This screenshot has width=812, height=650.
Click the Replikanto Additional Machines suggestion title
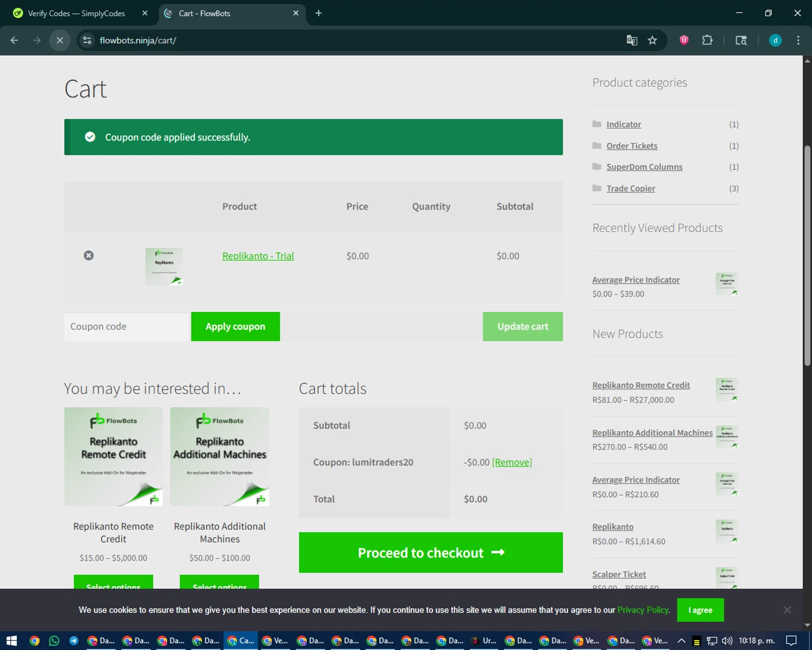tap(220, 532)
